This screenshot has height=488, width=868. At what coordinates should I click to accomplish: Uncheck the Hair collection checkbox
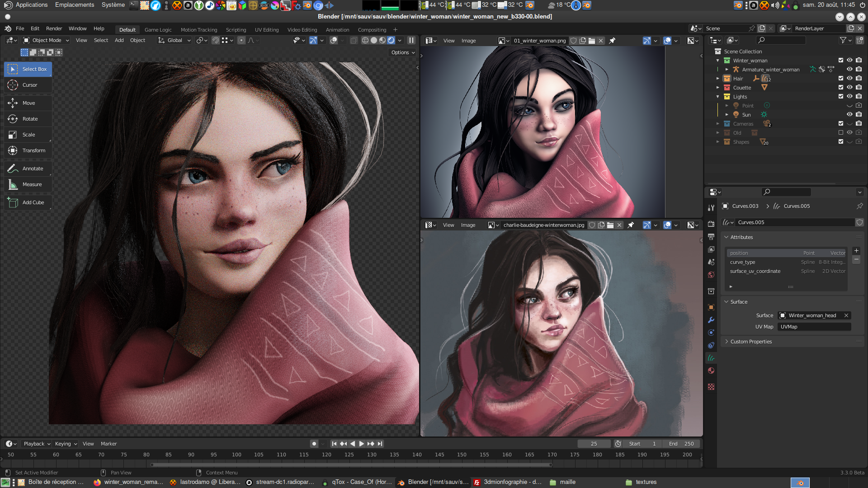tap(841, 78)
